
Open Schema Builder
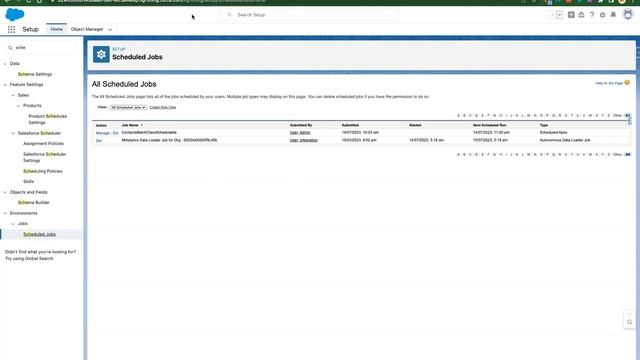pyautogui.click(x=33, y=202)
